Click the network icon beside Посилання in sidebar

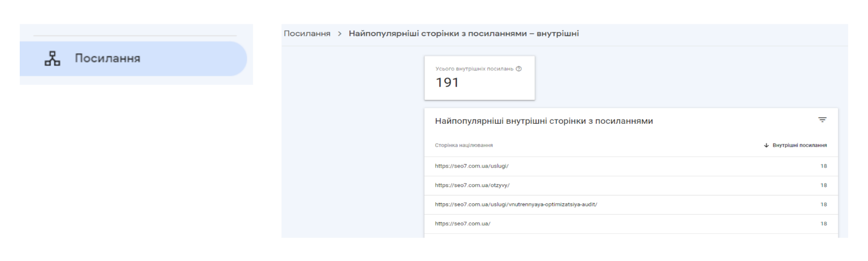pyautogui.click(x=52, y=59)
